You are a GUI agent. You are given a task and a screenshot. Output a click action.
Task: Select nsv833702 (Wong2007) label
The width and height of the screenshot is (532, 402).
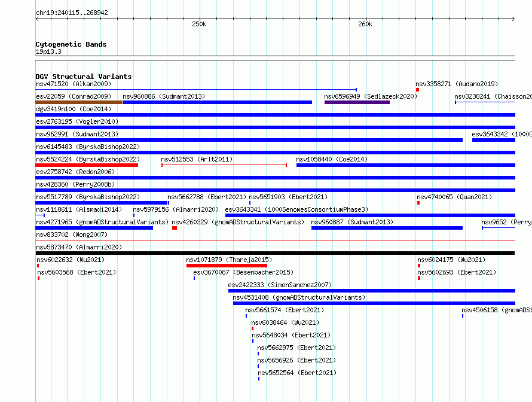(x=72, y=234)
